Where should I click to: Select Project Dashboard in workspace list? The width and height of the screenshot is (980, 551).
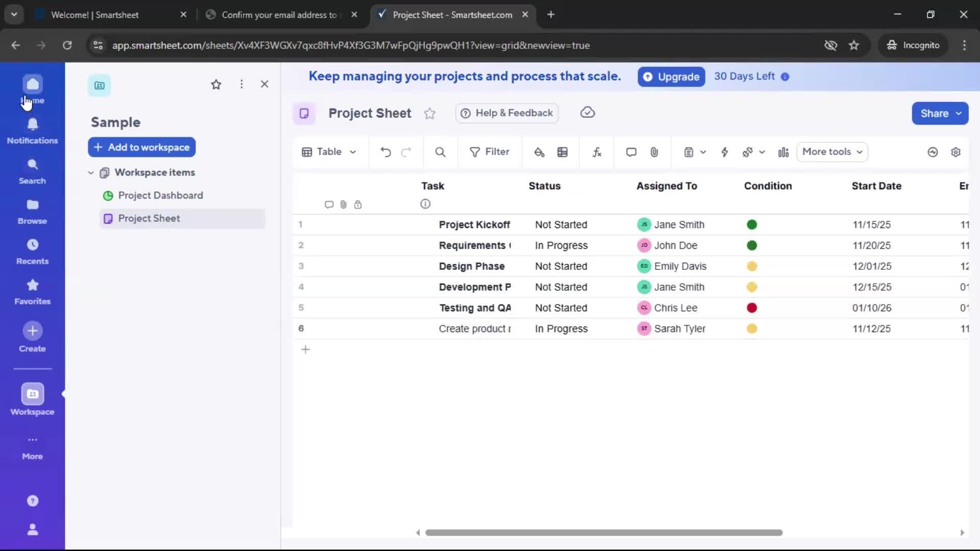click(160, 195)
